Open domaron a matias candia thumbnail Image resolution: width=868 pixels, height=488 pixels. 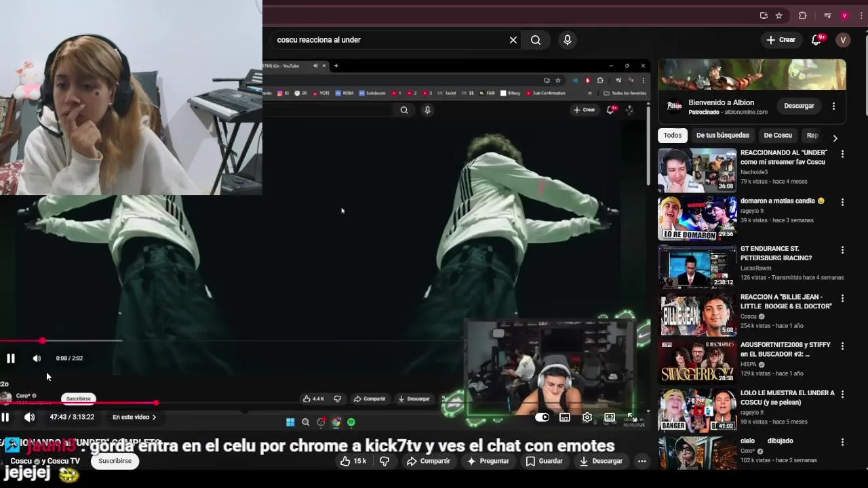click(x=697, y=218)
